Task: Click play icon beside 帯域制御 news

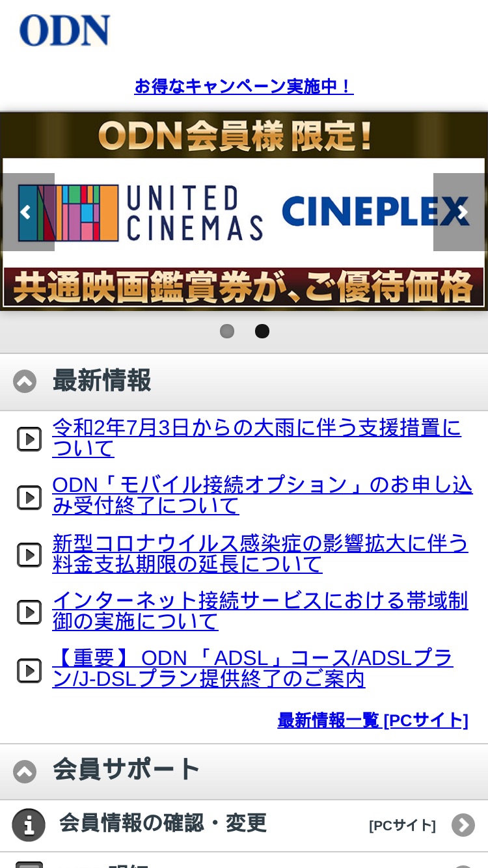Action: pyautogui.click(x=29, y=612)
